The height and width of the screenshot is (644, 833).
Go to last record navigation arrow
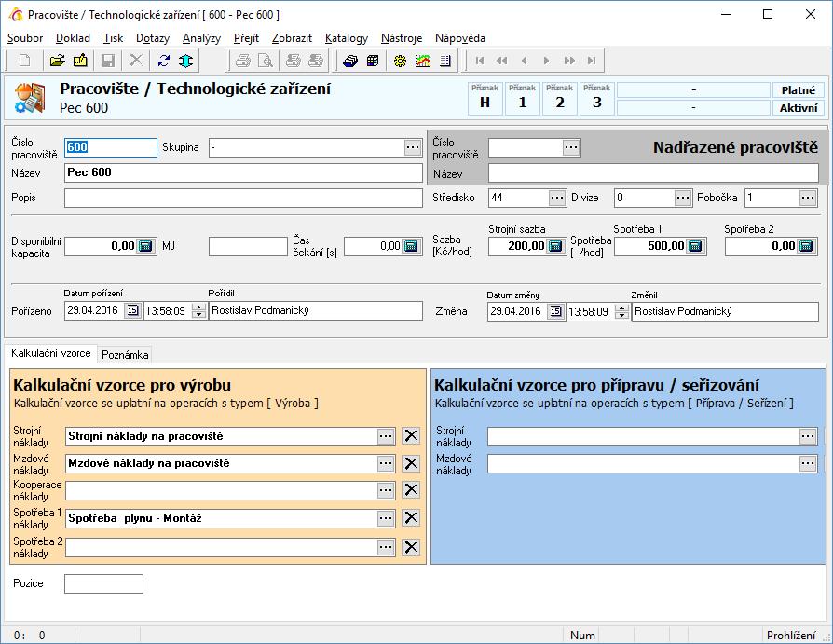pyautogui.click(x=592, y=61)
